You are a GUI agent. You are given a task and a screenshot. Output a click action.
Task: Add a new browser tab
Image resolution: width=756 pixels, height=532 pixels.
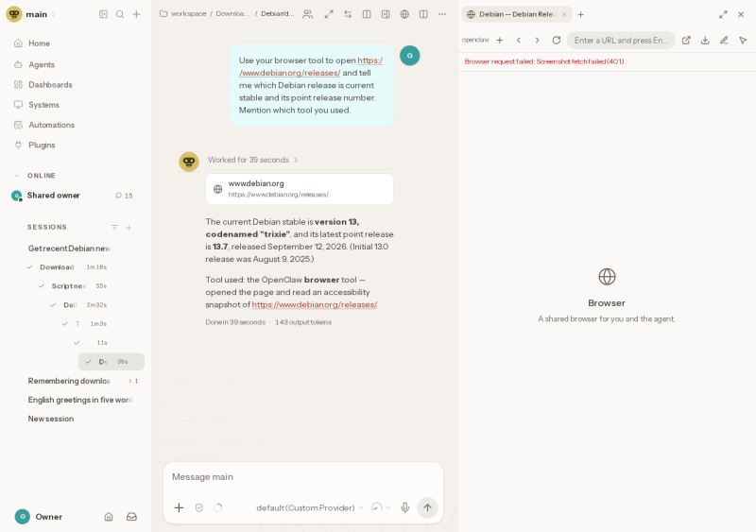581,14
